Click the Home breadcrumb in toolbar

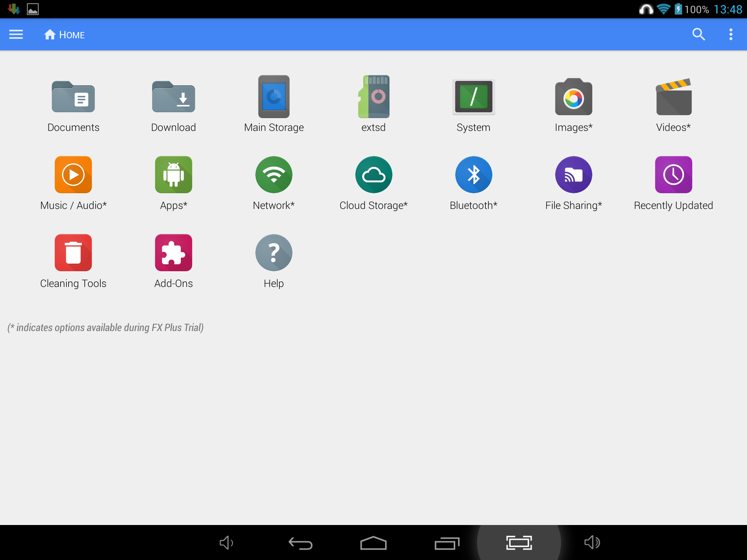[65, 35]
